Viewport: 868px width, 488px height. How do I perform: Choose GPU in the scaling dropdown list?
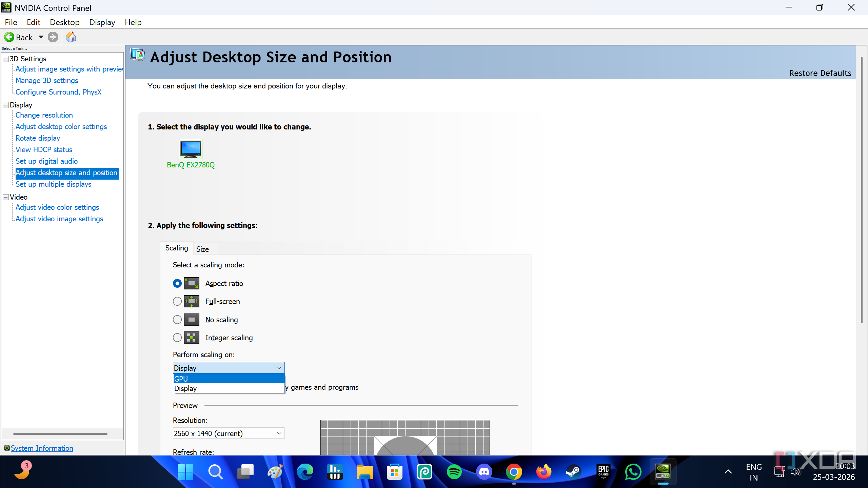(229, 379)
